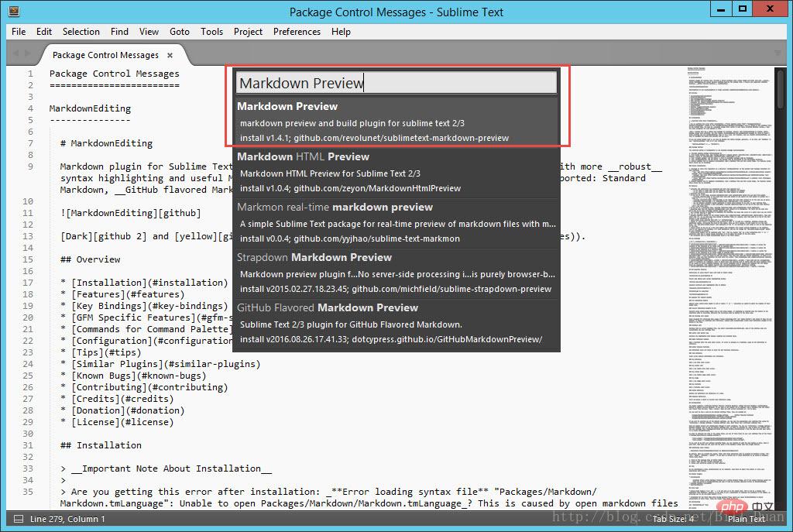The height and width of the screenshot is (532, 793).
Task: Toggle the side panel icon in status bar
Action: click(19, 519)
